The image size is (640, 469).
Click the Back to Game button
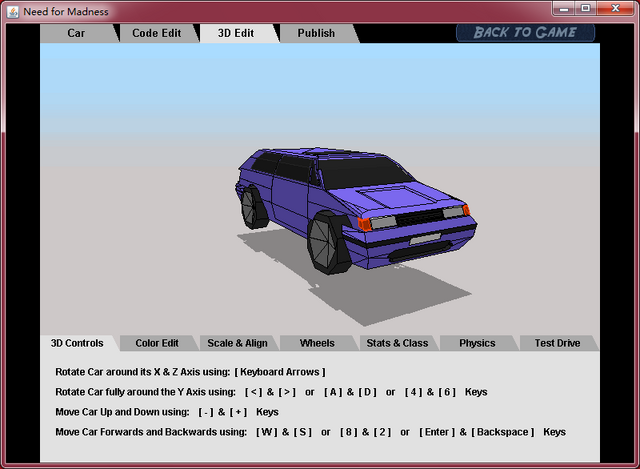[525, 33]
